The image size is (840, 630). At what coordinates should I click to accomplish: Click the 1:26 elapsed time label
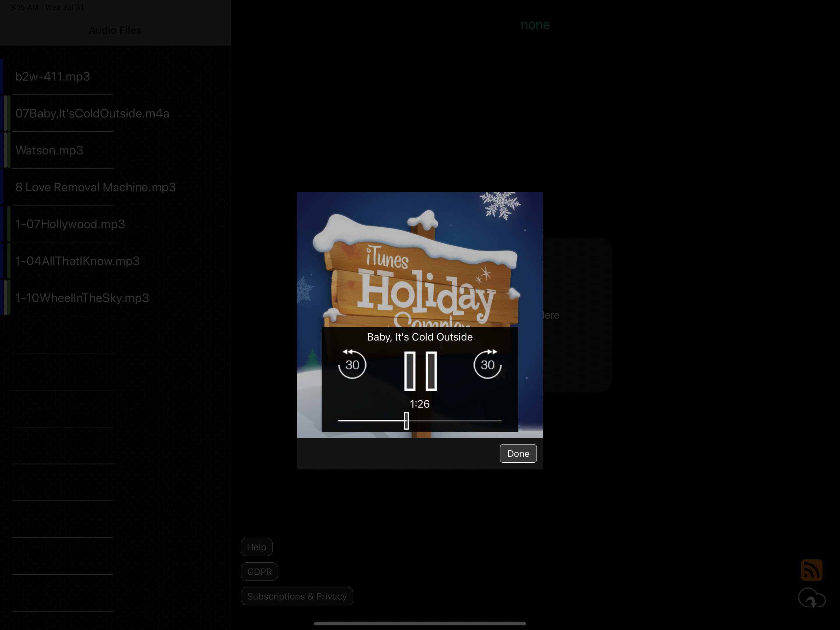(x=420, y=404)
